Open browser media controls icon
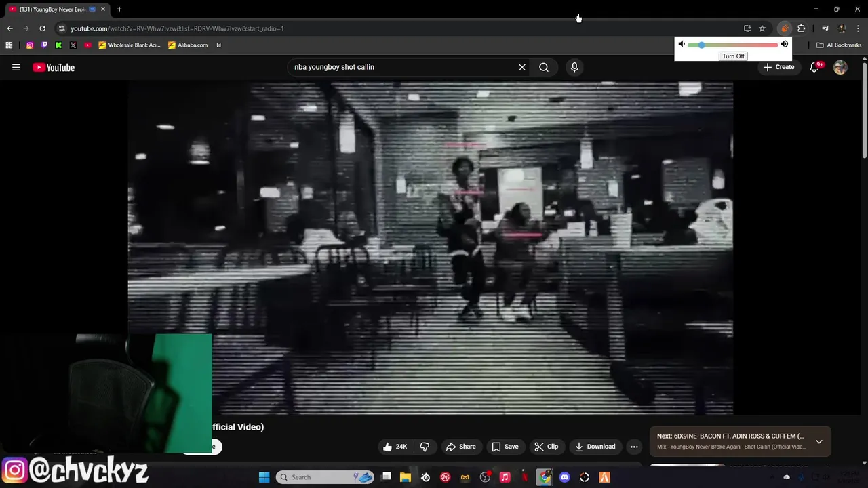 pyautogui.click(x=825, y=28)
